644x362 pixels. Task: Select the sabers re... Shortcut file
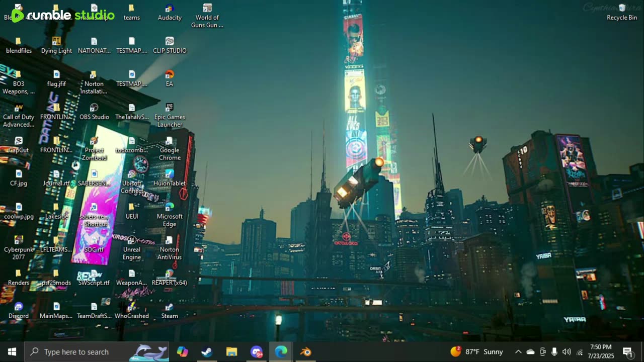tap(94, 215)
